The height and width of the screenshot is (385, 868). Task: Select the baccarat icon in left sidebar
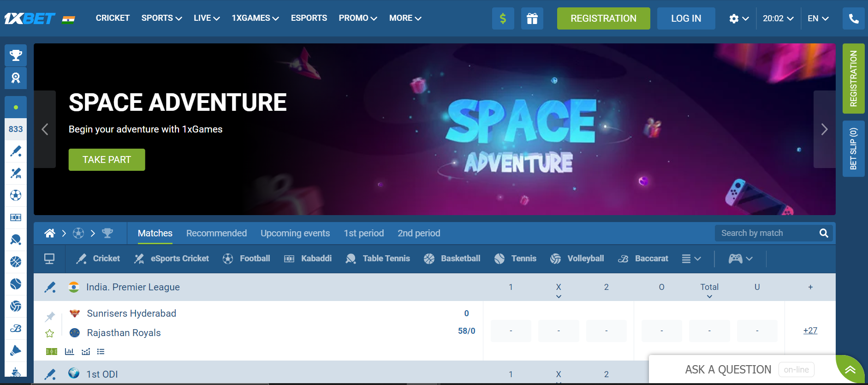point(16,328)
